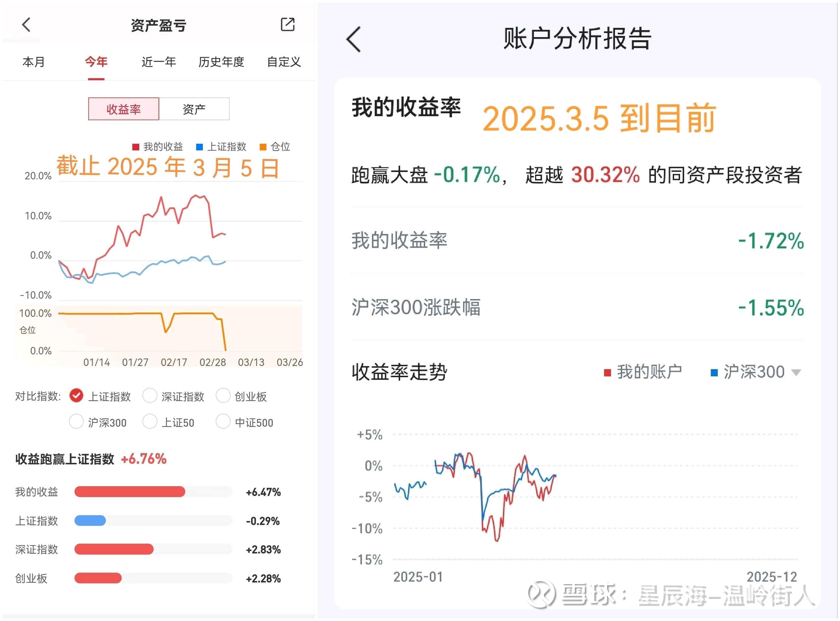The image size is (840, 621).
Task: Uncheck the 上证指数 comparison option
Action: coord(76,396)
